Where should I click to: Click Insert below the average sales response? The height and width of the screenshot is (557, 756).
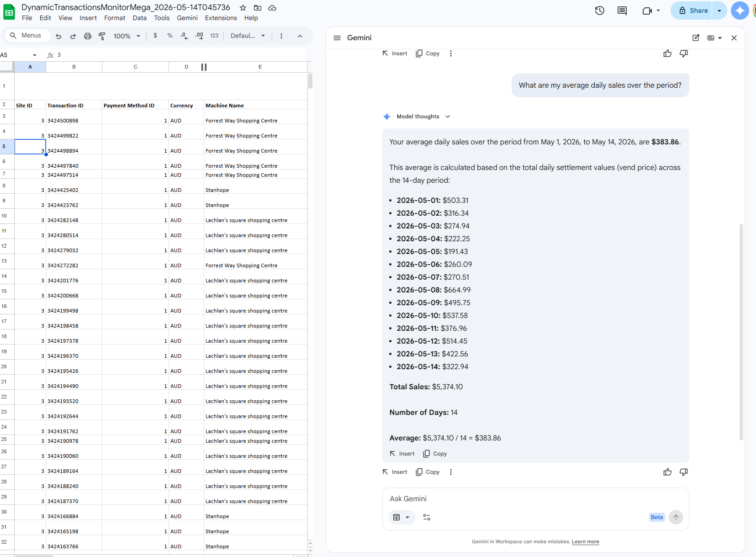[395, 472]
